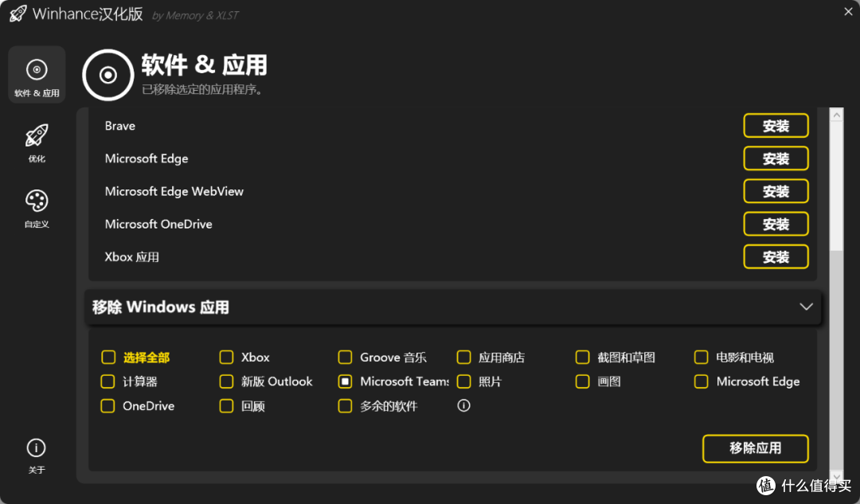Uncheck the Microsoft Teams checkbox
The image size is (860, 504).
coord(345,381)
